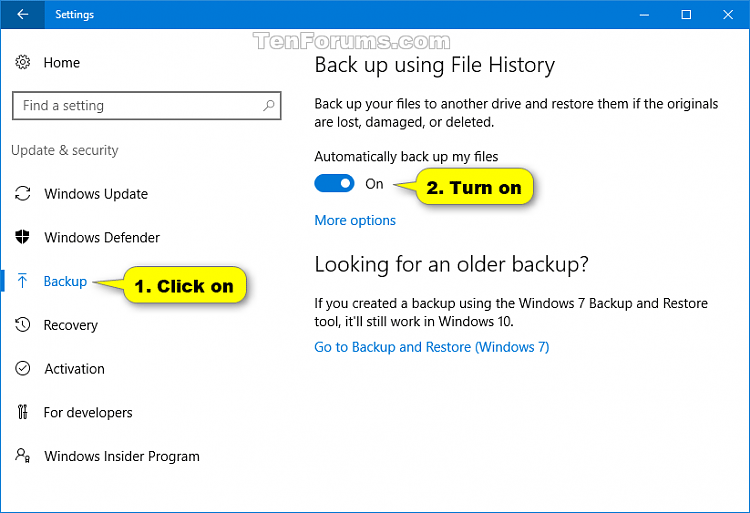
Task: Open More options link
Action: tap(355, 220)
